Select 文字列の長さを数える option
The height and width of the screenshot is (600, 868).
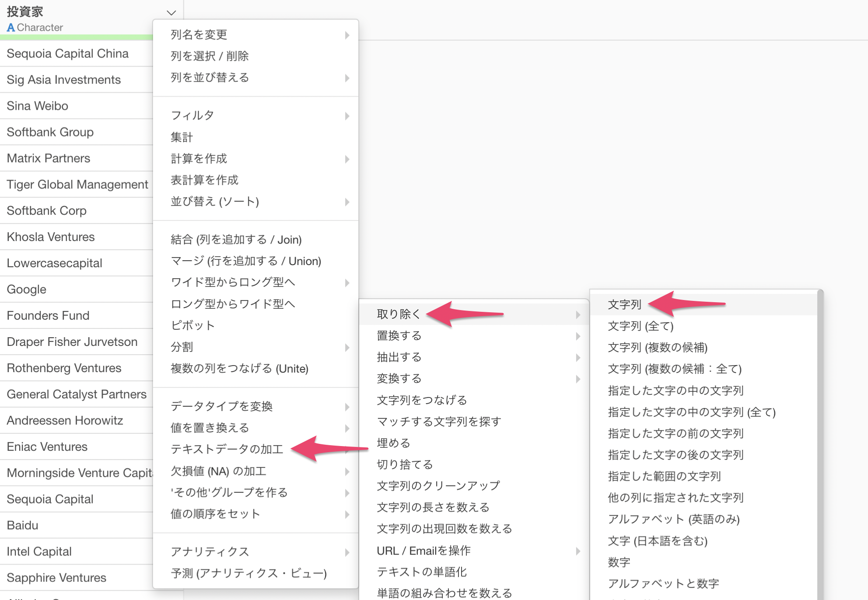pos(433,507)
